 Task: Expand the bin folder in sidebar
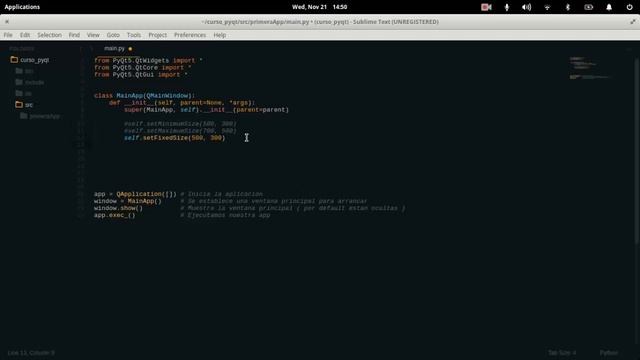29,71
